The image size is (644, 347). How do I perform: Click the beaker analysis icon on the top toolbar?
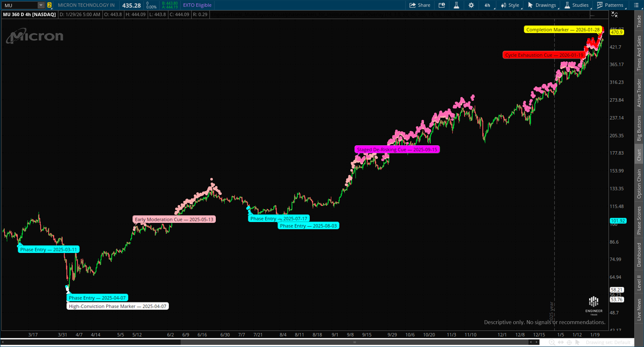coord(457,5)
